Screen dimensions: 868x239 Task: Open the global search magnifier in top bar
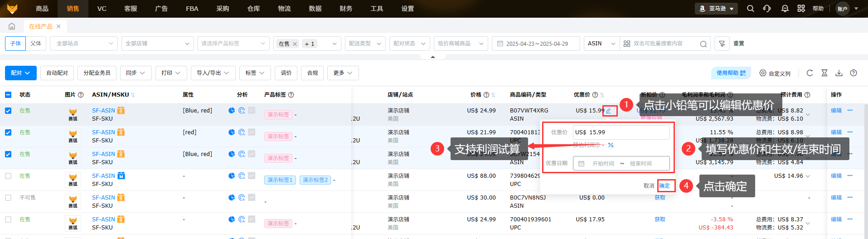click(751, 9)
